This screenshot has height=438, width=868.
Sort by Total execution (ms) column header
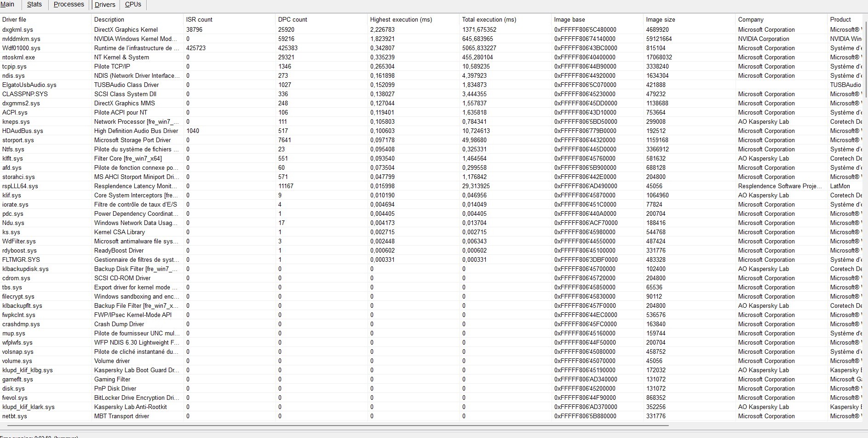click(506, 19)
